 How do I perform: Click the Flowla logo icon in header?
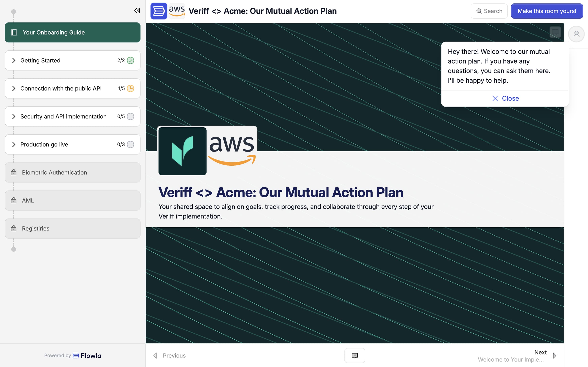[159, 11]
